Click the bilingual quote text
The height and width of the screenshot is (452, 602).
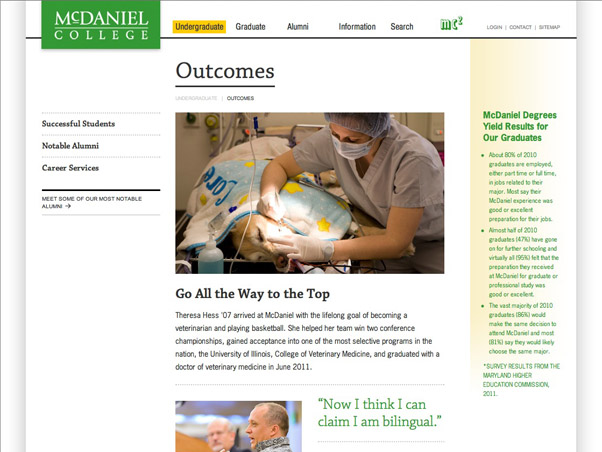point(379,413)
